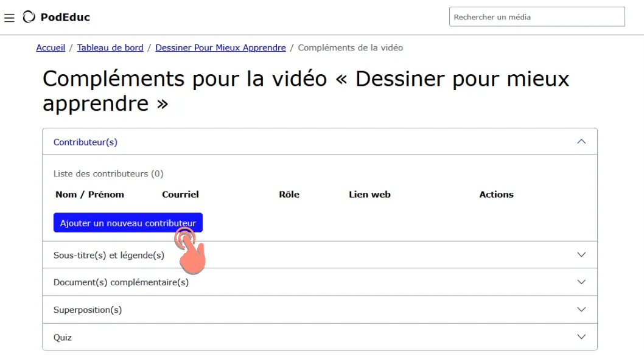The image size is (644, 362).
Task: Select the Lien web column header
Action: point(369,195)
